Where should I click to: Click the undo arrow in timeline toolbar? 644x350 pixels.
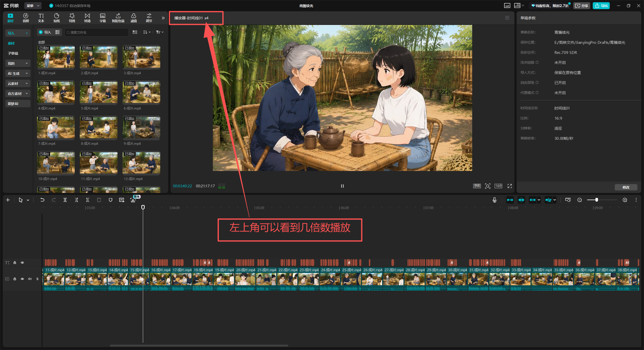pyautogui.click(x=42, y=200)
